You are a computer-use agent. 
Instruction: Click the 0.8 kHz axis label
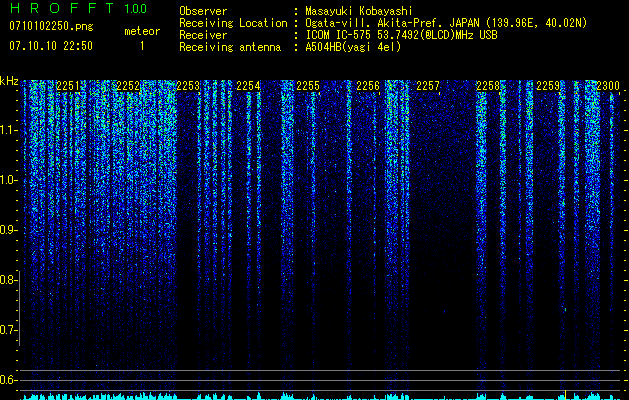click(x=8, y=280)
